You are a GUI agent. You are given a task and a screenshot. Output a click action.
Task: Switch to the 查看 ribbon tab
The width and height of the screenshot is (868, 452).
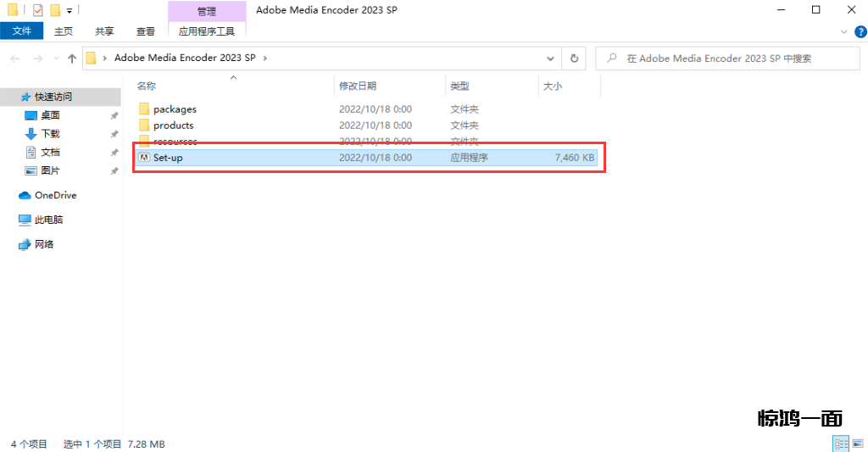(x=146, y=31)
